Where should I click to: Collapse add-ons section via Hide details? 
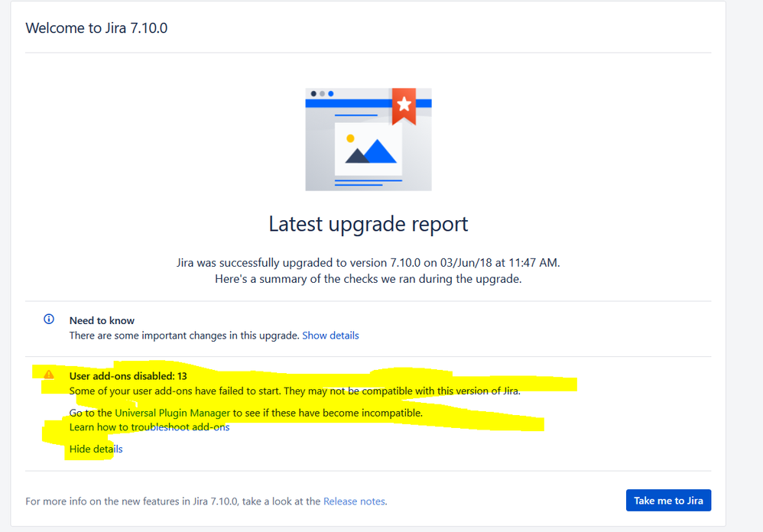[x=96, y=449]
